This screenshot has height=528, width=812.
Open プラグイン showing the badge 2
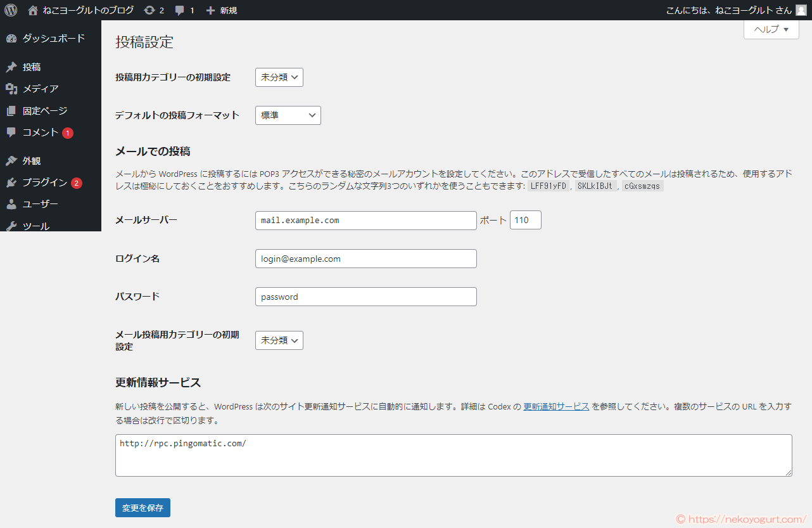tap(11, 183)
